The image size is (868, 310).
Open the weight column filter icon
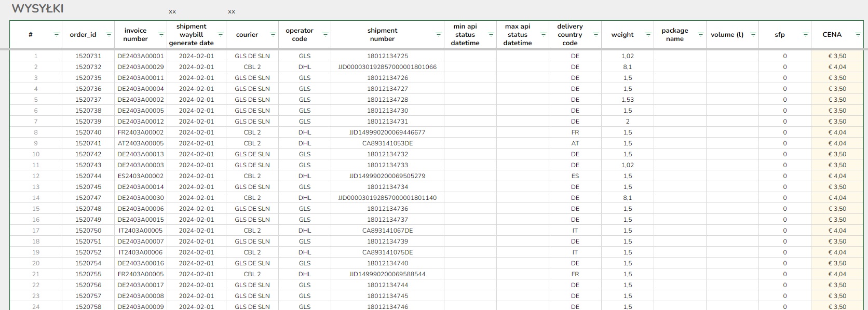648,35
